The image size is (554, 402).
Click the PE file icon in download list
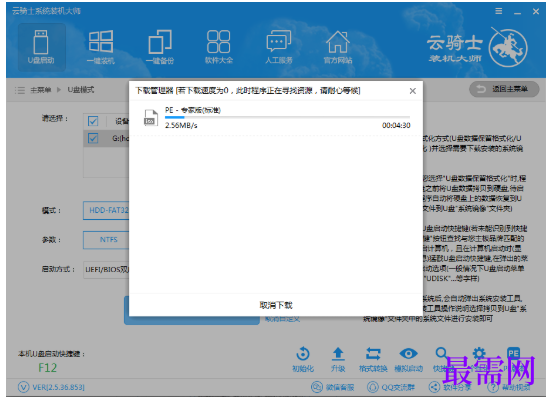click(151, 118)
